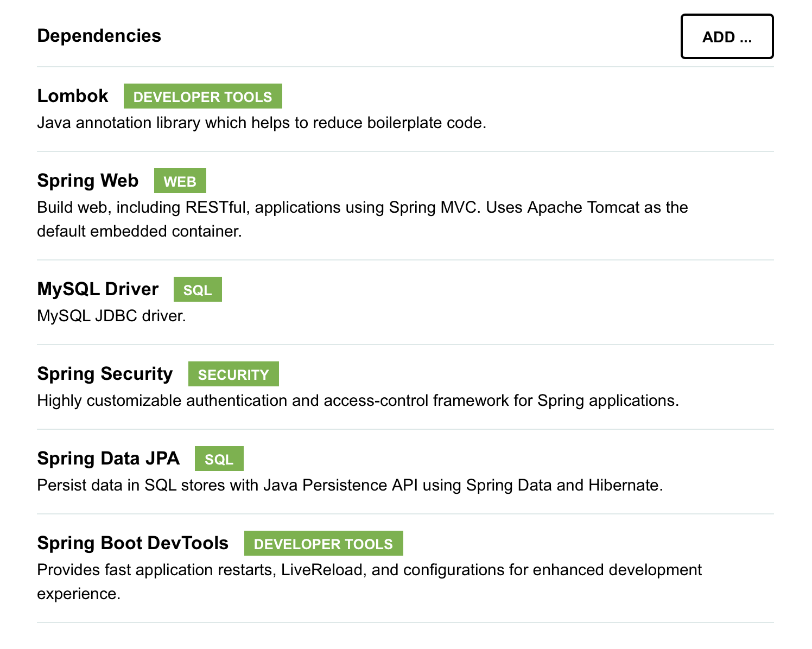The image size is (812, 649).
Task: Select the Spring Security dependency title
Action: [105, 374]
